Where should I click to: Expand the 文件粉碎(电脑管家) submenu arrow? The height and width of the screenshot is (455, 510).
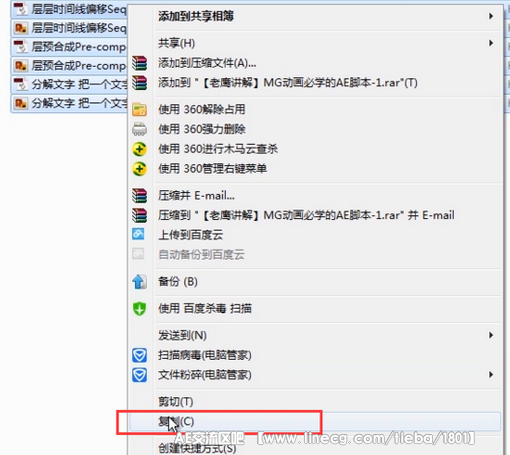click(x=491, y=375)
